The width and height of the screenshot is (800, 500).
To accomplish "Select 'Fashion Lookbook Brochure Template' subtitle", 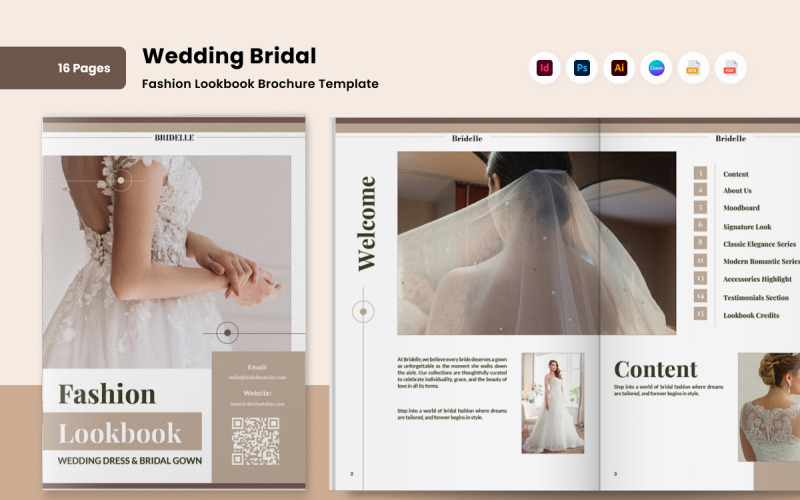I will 260,84.
